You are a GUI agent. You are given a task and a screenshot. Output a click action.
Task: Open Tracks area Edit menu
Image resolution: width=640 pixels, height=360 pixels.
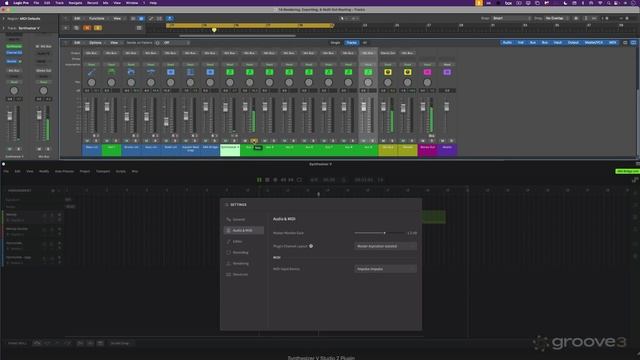[77, 18]
